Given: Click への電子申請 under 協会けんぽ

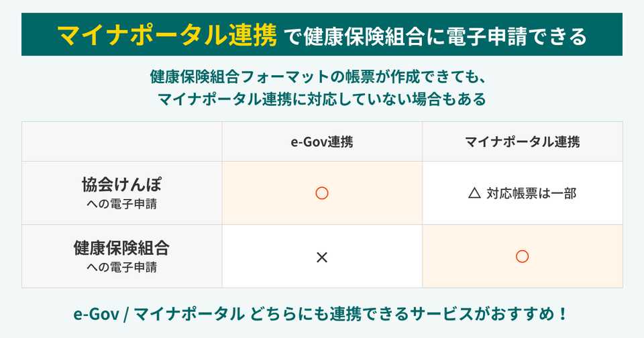Looking at the screenshot, I should click(x=121, y=204).
